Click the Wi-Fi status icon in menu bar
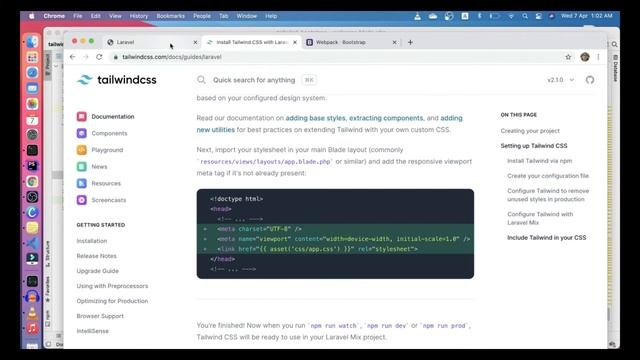This screenshot has width=640, height=360. click(x=511, y=16)
